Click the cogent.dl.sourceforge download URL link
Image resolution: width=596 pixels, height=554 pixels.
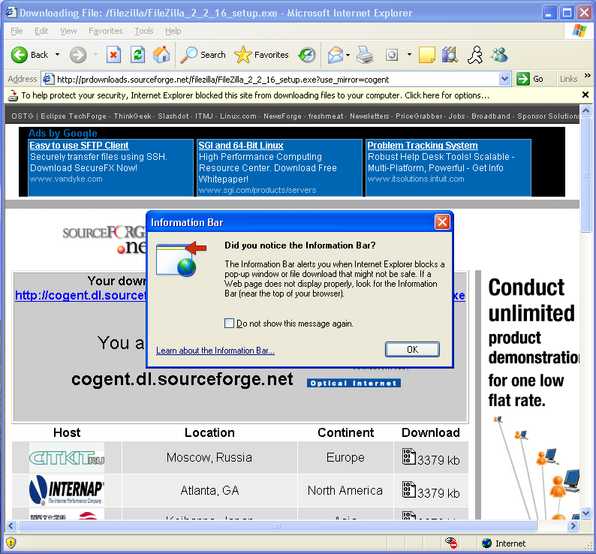coord(81,295)
